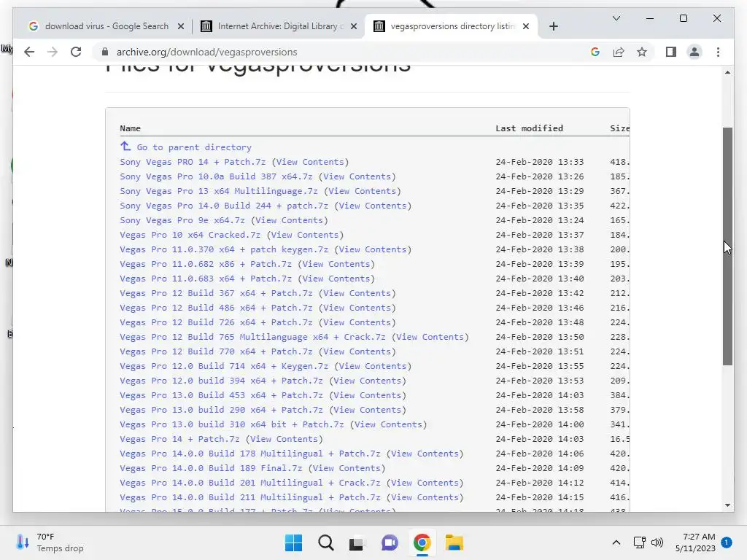Click Chrome icon on taskbar
Viewport: 747px width, 560px height.
(x=422, y=542)
